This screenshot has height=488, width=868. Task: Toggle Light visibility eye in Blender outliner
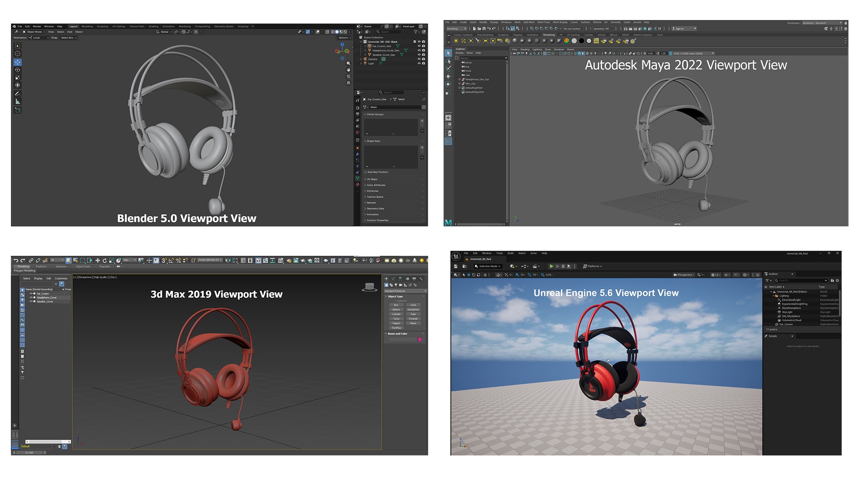[x=419, y=63]
